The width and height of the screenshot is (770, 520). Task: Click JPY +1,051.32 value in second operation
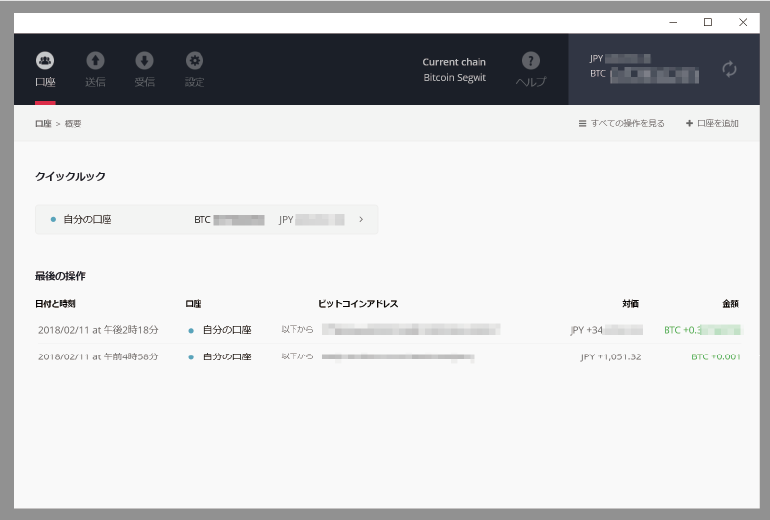tap(611, 356)
